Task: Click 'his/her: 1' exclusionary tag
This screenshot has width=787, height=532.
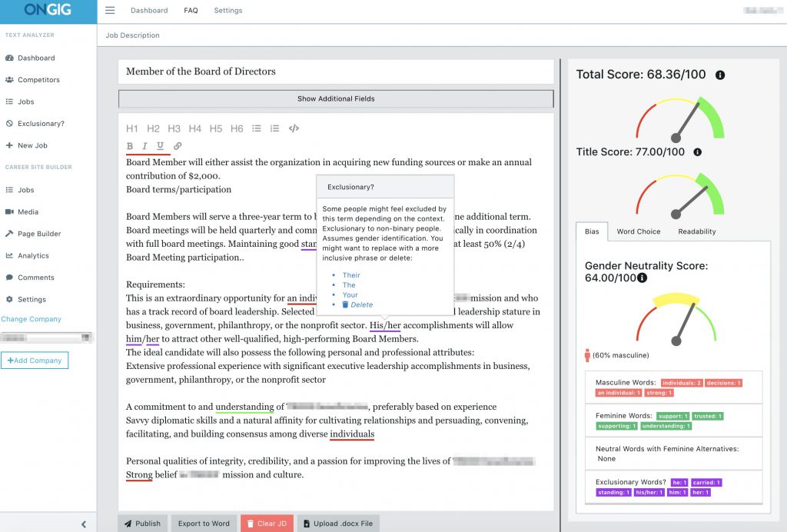Action: [649, 493]
